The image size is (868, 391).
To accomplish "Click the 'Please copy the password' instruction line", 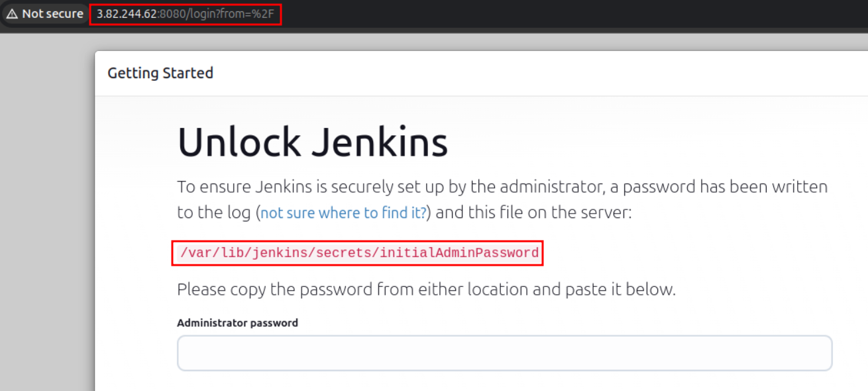I will pyautogui.click(x=426, y=290).
